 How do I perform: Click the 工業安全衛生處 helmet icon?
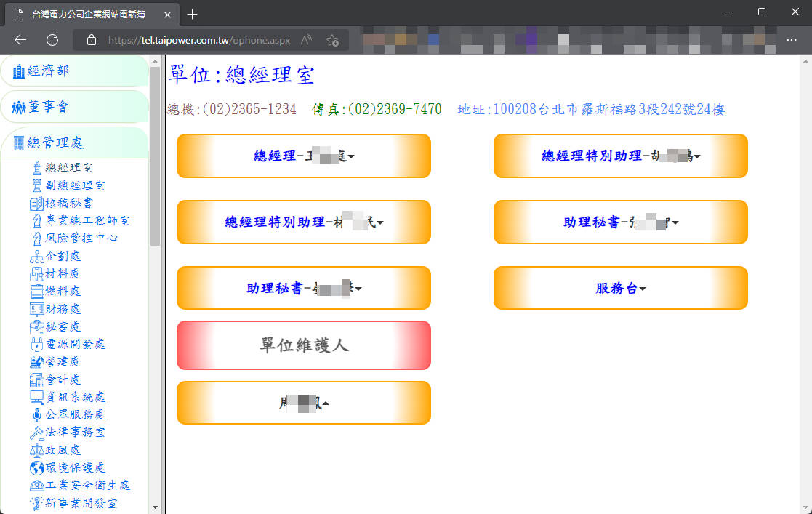[37, 486]
